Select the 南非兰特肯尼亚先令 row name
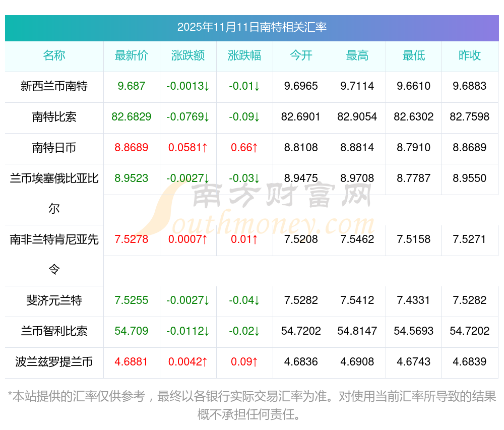This screenshot has height=430, width=504. [54, 255]
